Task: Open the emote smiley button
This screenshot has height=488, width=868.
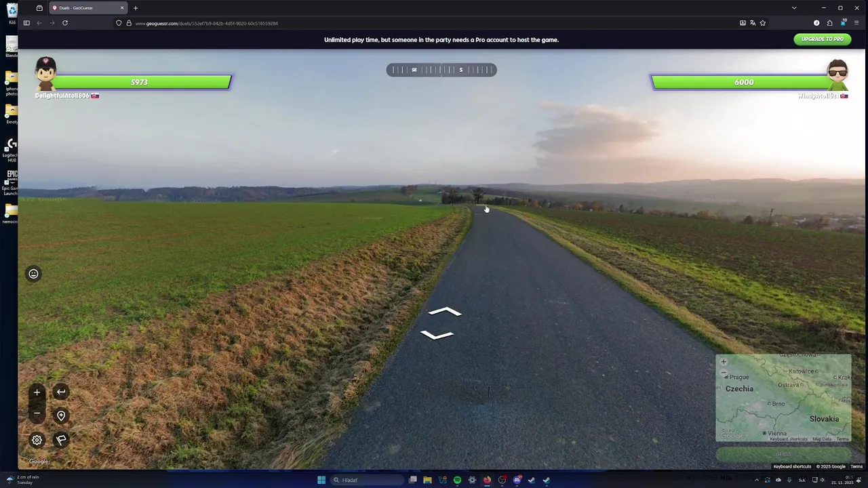Action: 33,274
